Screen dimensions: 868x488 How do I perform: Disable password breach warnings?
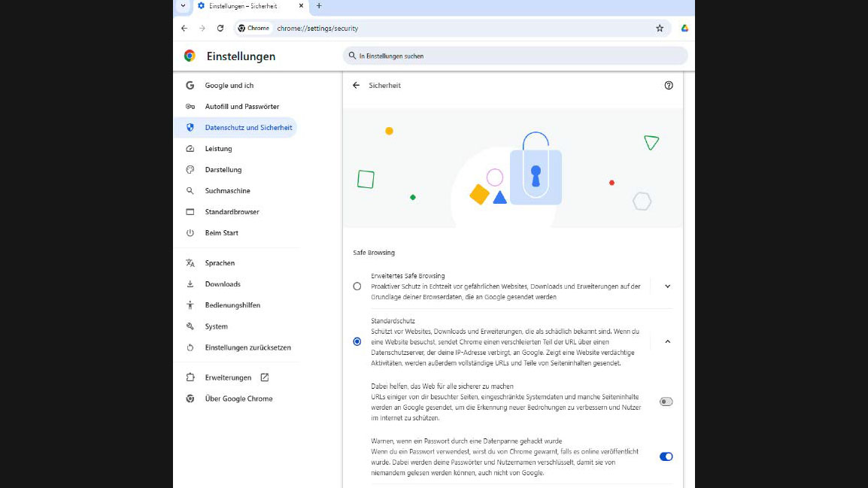666,456
